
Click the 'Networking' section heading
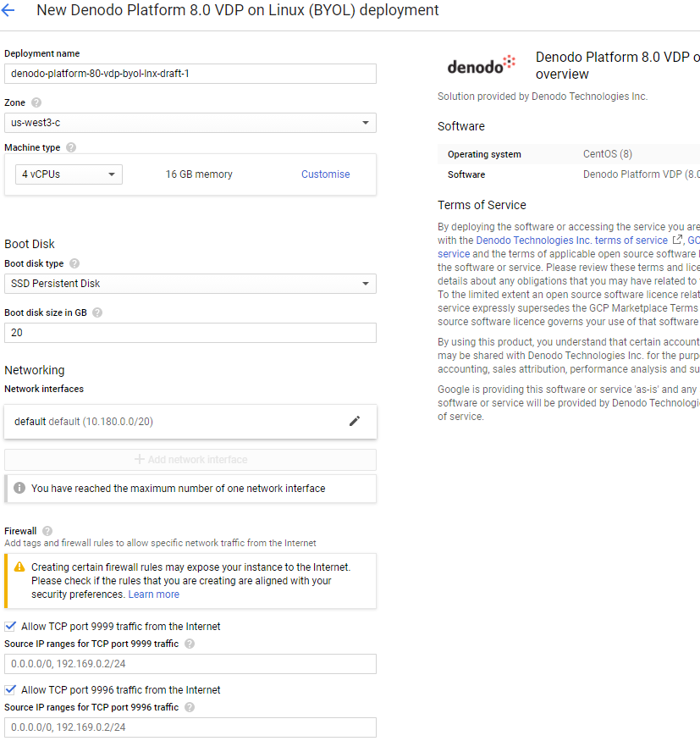point(35,370)
